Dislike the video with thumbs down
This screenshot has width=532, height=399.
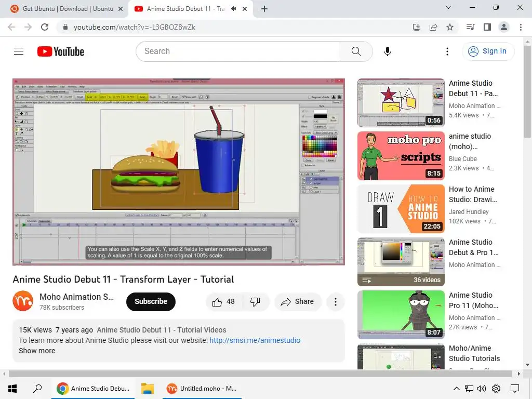click(x=255, y=302)
